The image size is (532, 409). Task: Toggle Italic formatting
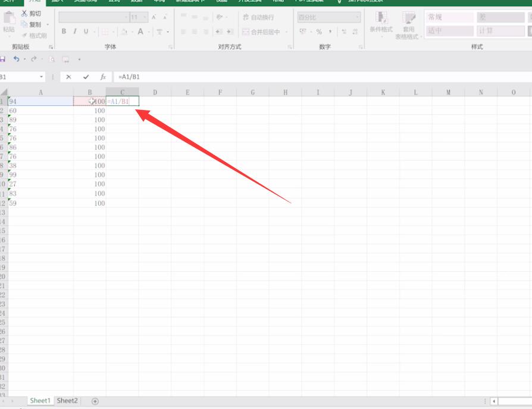(x=75, y=32)
